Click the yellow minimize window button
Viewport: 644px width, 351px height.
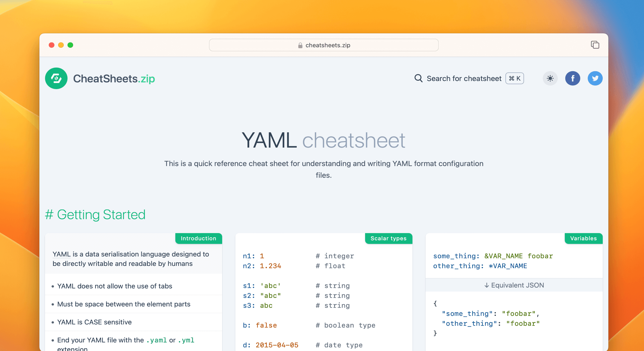tap(61, 45)
